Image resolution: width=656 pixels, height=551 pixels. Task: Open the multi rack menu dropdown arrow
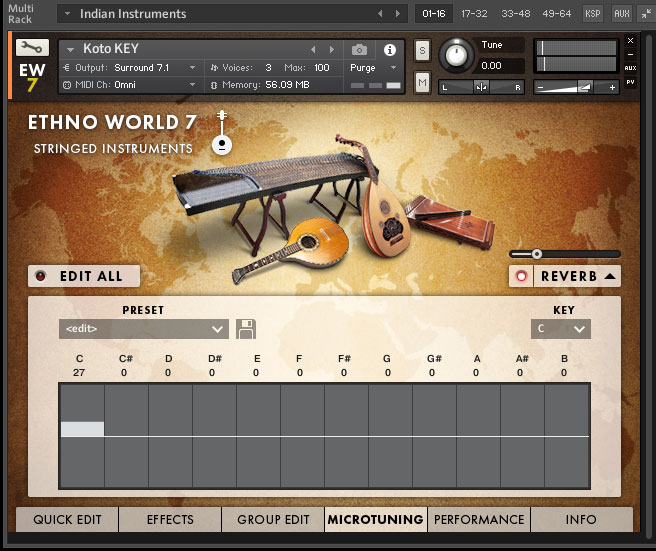click(67, 14)
